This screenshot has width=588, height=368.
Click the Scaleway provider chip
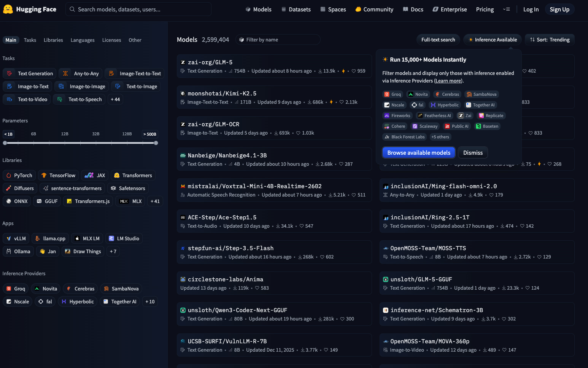pyautogui.click(x=425, y=126)
